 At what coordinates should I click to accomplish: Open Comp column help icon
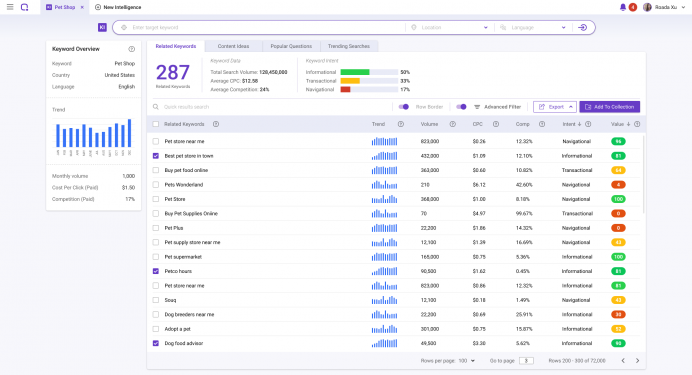542,124
